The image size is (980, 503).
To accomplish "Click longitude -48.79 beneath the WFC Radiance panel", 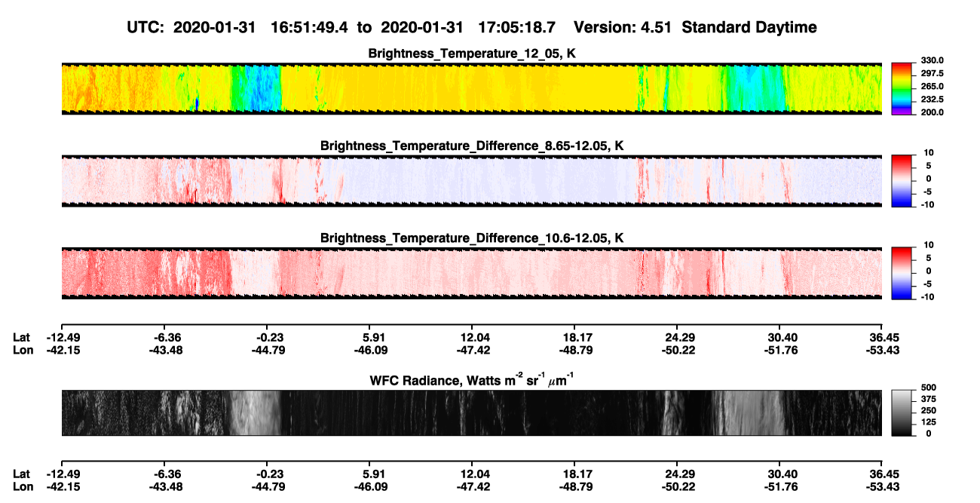I will pos(577,486).
